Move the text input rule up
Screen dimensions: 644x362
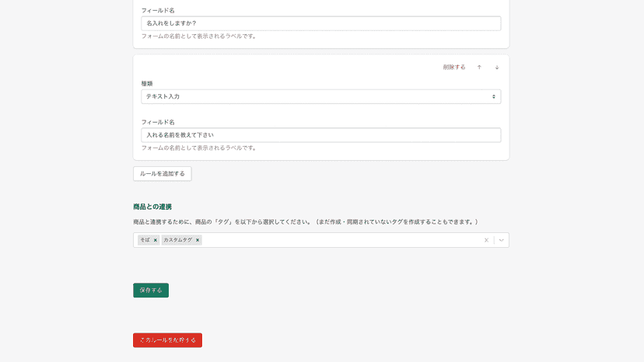479,68
